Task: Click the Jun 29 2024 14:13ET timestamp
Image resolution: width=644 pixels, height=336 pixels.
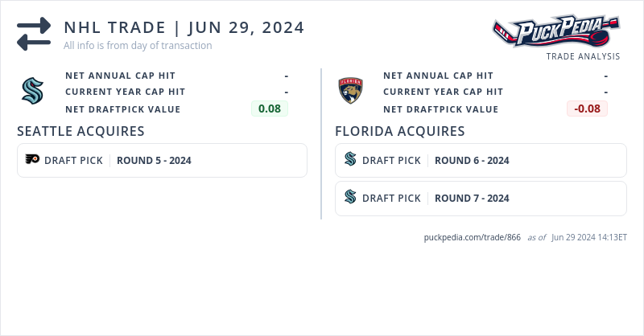Action: 589,238
